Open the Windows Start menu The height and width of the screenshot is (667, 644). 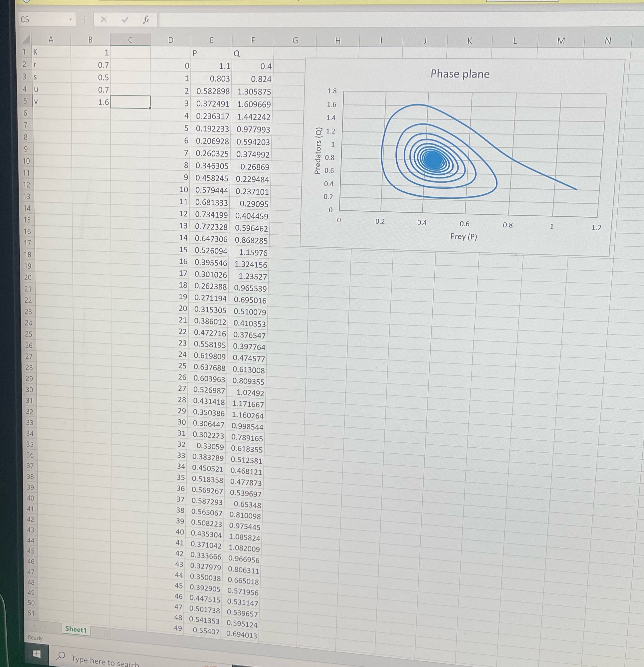point(36,654)
